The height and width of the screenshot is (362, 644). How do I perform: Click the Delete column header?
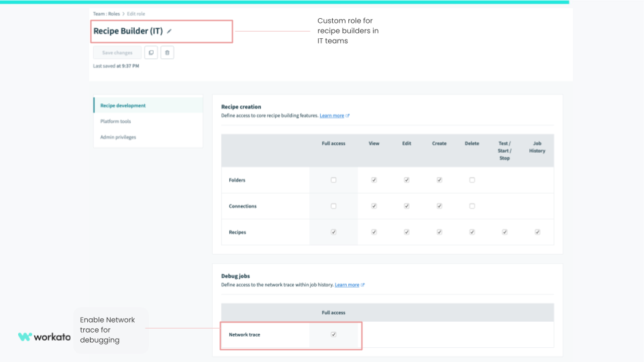pyautogui.click(x=472, y=143)
